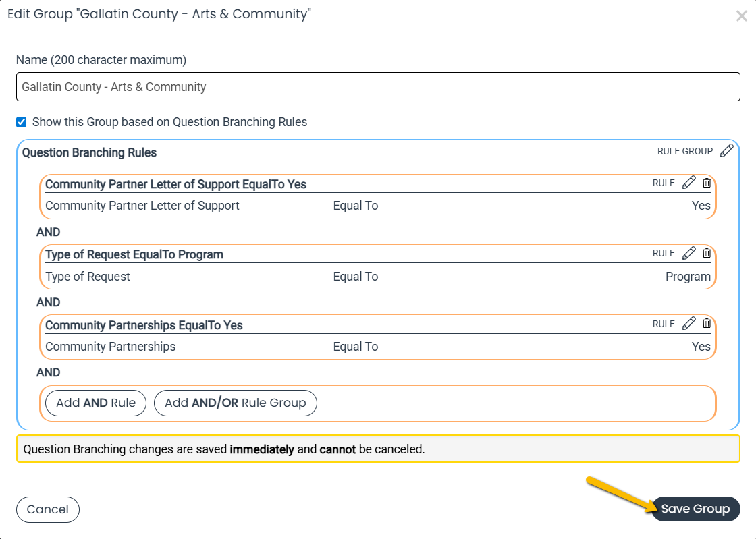Image resolution: width=756 pixels, height=539 pixels.
Task: Click 'Equal To' in the Type of Request rule
Action: [356, 277]
